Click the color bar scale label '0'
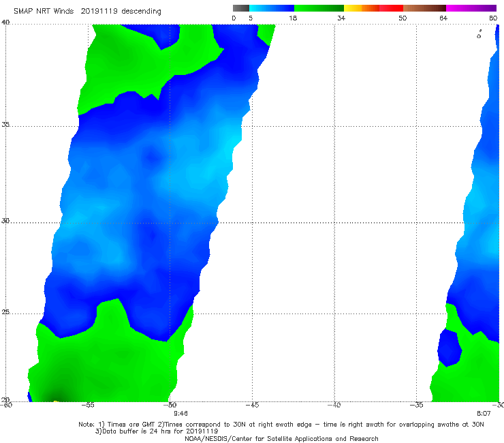The height and width of the screenshot is (443, 504). click(234, 18)
